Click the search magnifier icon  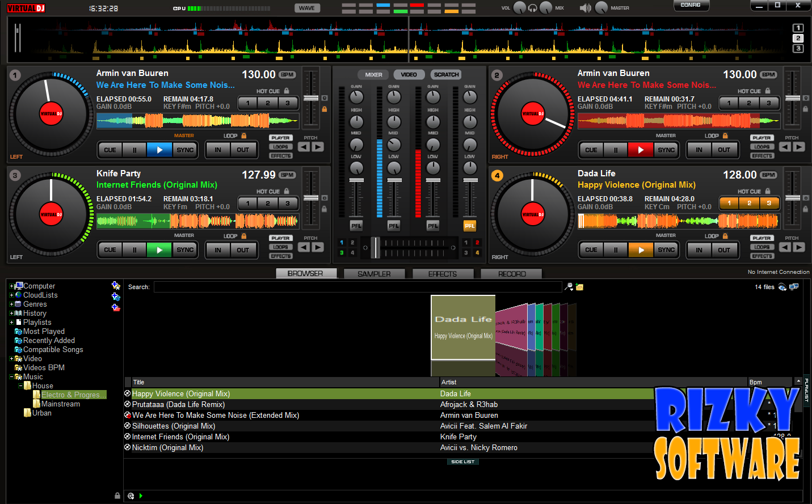[x=569, y=287]
